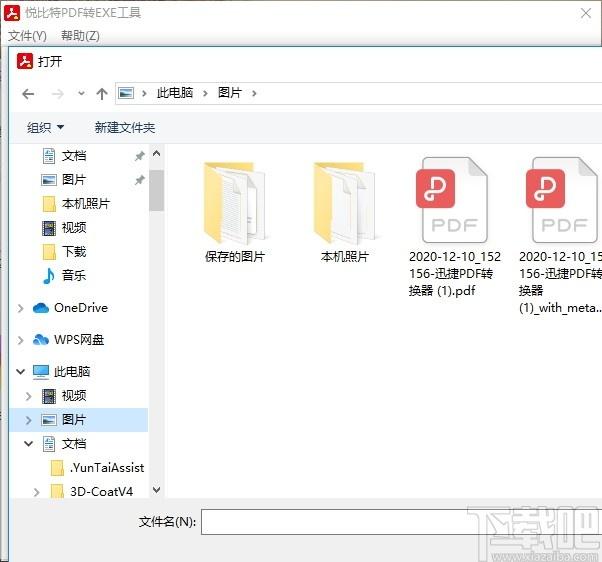This screenshot has height=562, width=602.
Task: Click the Back navigation arrow
Action: pos(28,94)
